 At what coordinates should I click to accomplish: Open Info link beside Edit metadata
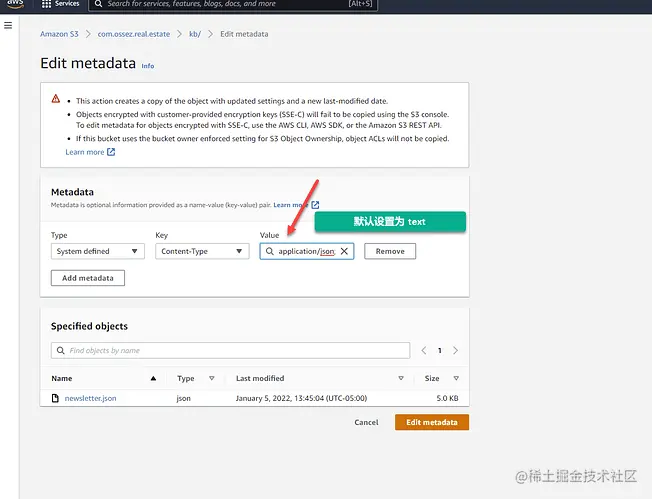point(148,66)
